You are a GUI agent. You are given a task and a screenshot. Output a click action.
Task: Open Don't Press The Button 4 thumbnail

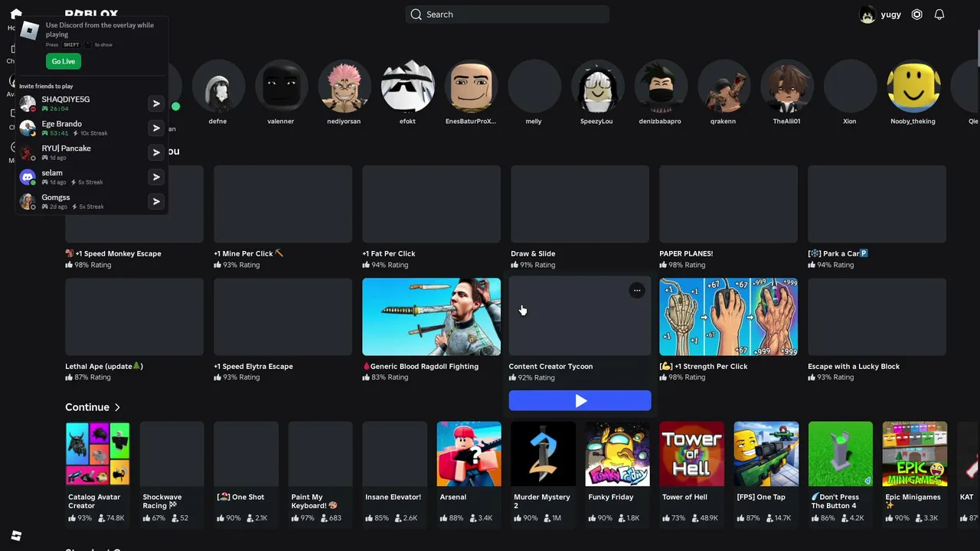tap(841, 454)
